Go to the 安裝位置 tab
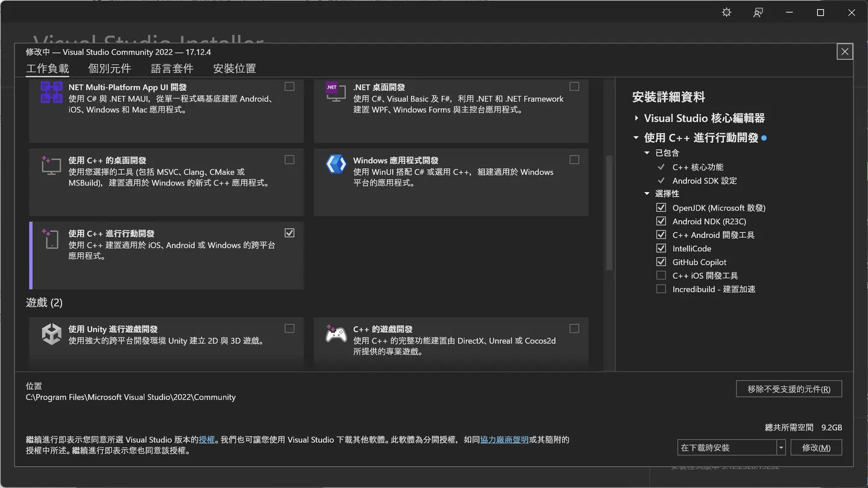The image size is (868, 488). pyautogui.click(x=234, y=69)
